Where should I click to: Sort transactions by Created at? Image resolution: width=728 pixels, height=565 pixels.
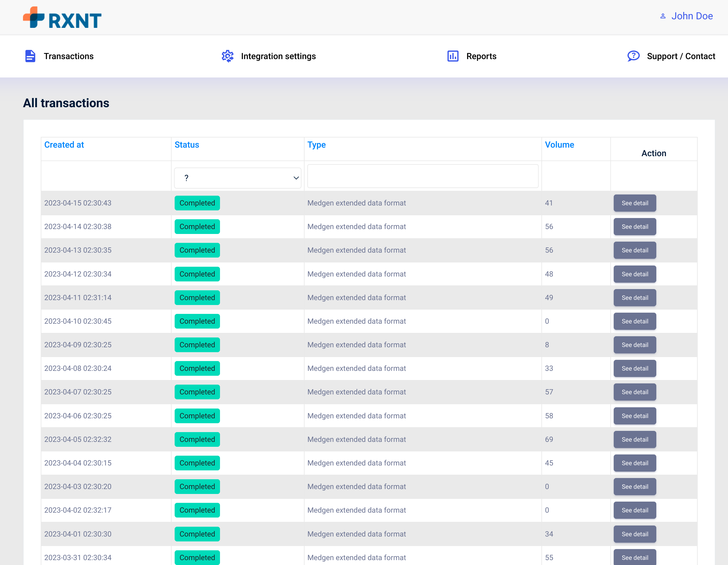tap(64, 145)
